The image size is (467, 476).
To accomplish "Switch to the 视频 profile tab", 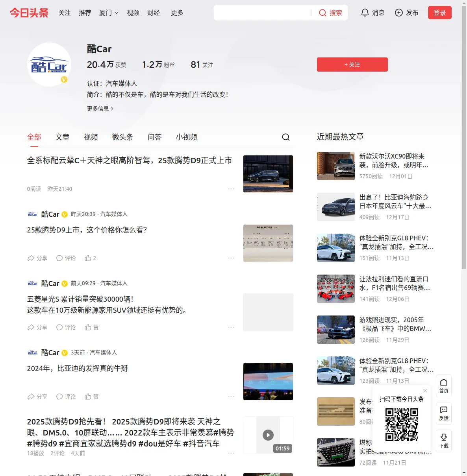I will 91,137.
